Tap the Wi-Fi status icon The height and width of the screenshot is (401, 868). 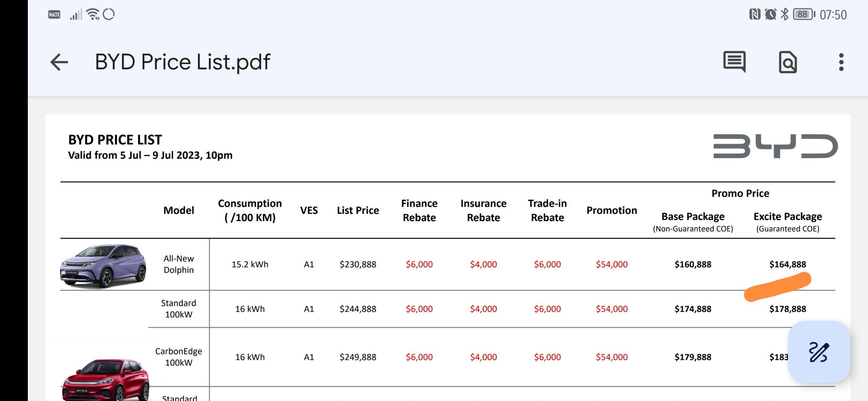[93, 14]
